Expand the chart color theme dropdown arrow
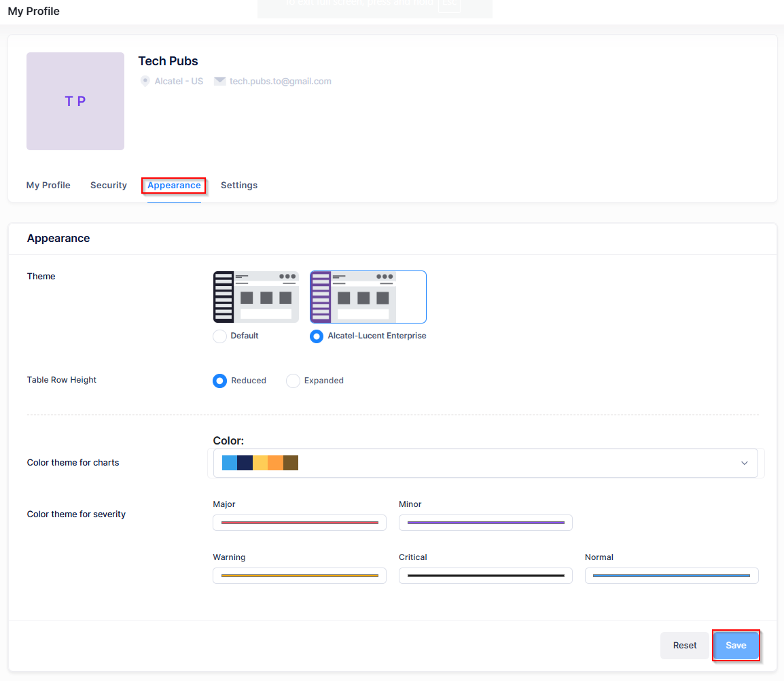The height and width of the screenshot is (681, 784). pos(745,463)
